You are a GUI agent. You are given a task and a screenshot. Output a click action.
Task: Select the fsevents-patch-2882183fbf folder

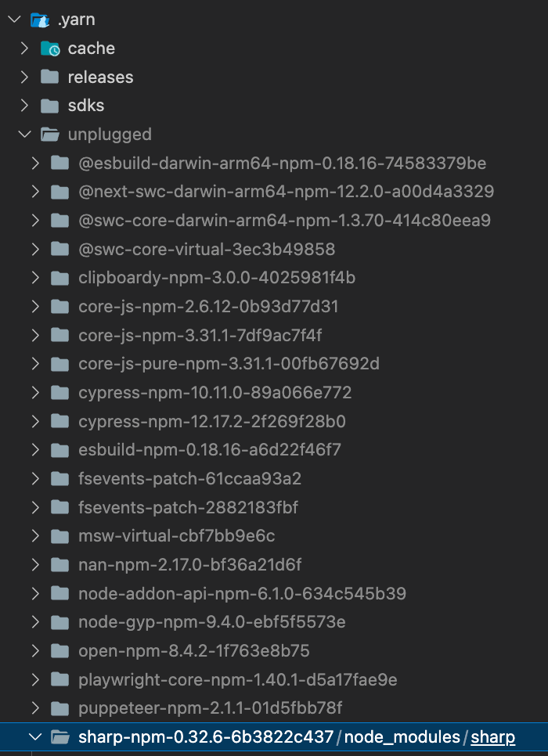click(188, 507)
